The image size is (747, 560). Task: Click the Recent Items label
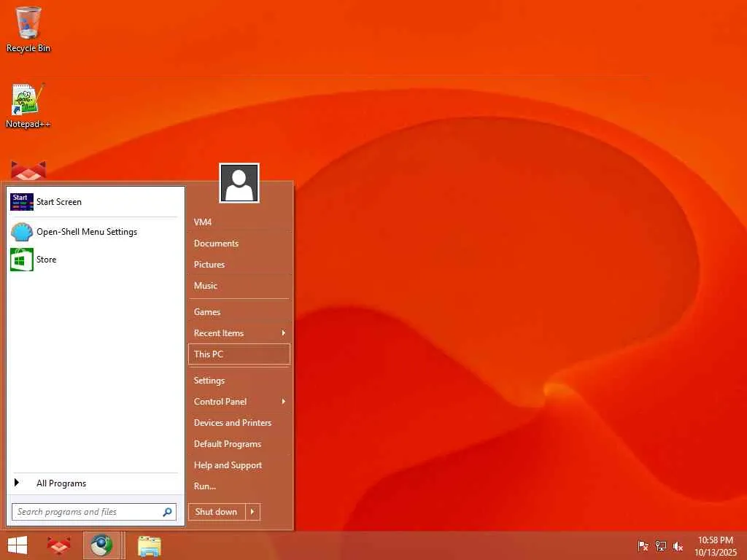pyautogui.click(x=219, y=332)
